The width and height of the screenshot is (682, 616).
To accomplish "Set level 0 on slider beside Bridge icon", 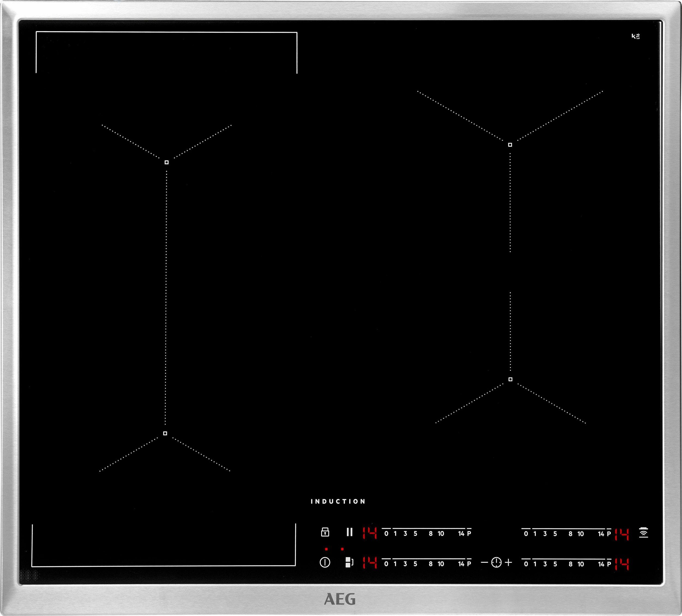I will pyautogui.click(x=386, y=564).
